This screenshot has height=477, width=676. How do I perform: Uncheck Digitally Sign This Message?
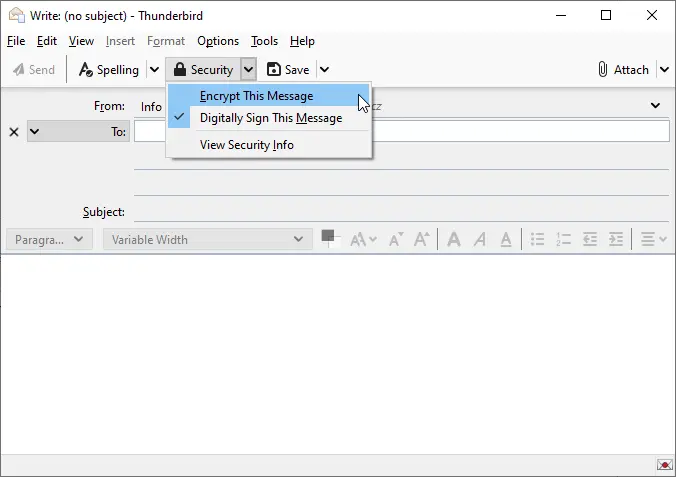[x=269, y=118]
